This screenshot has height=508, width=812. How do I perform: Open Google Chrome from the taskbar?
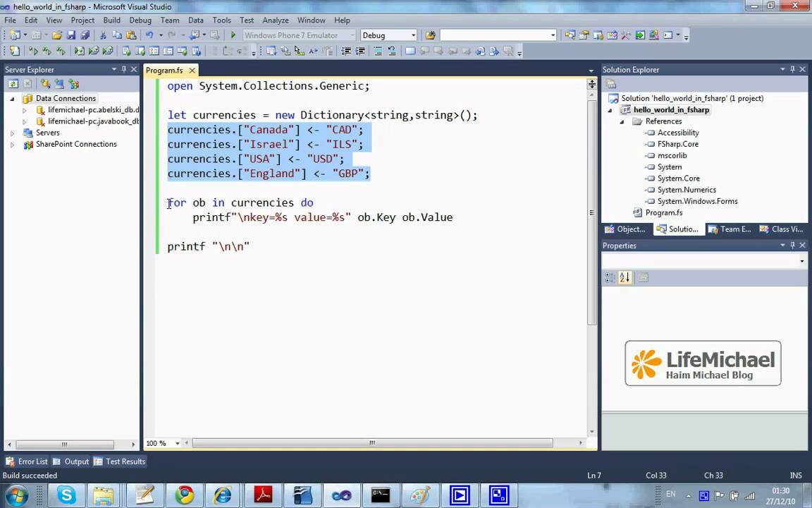[x=184, y=495]
